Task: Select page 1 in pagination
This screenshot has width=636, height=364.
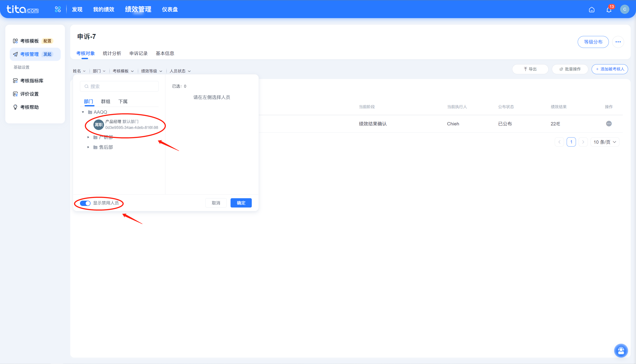Action: 571,142
